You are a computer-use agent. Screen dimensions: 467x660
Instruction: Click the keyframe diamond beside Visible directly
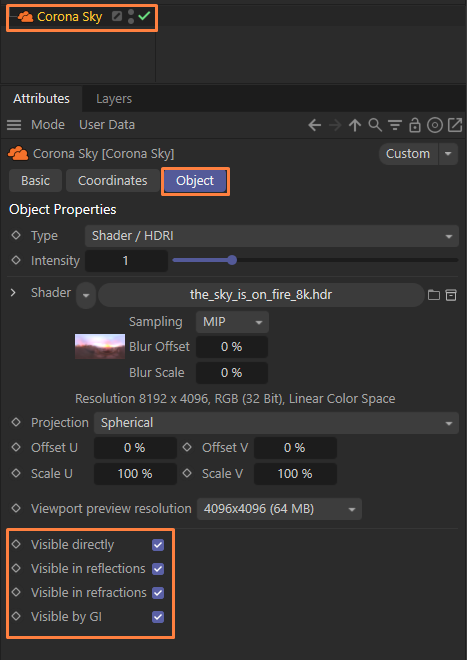16,544
